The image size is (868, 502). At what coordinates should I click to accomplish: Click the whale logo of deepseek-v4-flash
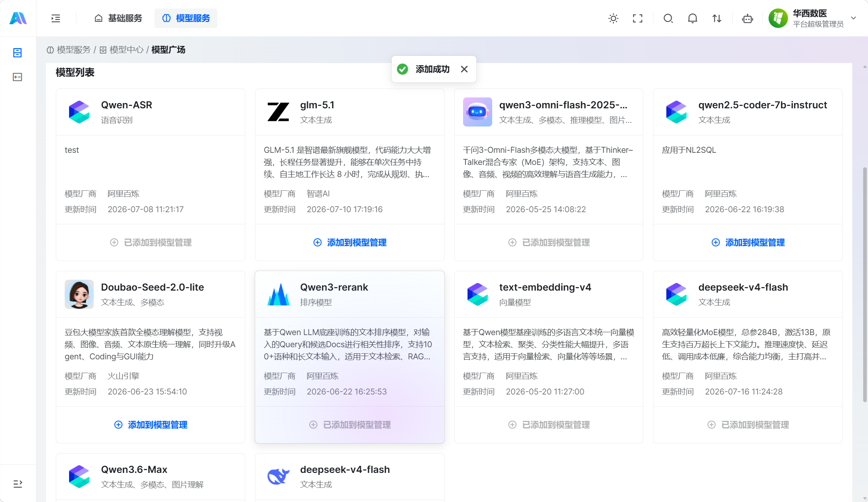point(278,477)
